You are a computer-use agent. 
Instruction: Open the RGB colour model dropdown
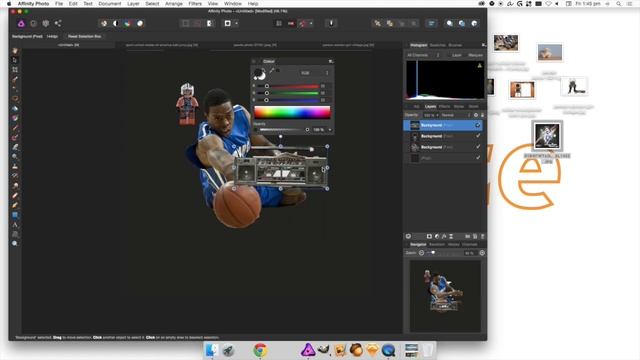pyautogui.click(x=315, y=73)
